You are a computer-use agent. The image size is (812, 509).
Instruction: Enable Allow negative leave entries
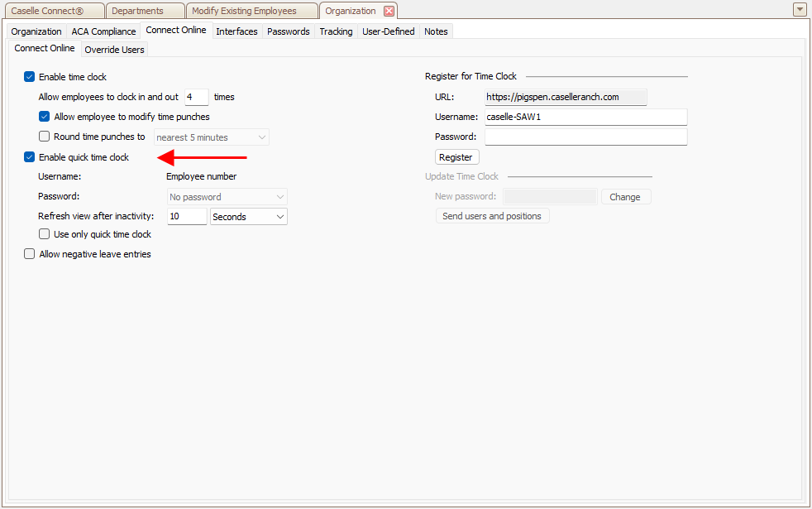[x=30, y=254]
